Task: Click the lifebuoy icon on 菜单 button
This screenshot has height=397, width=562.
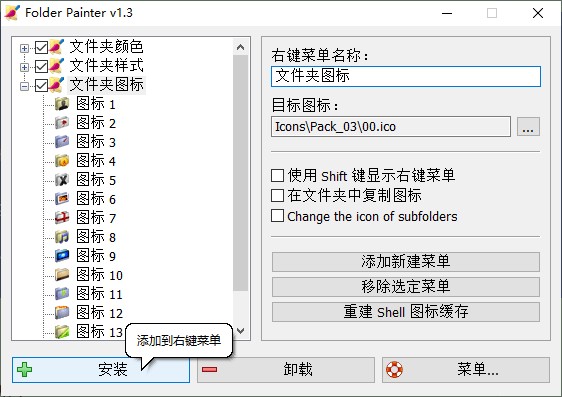Action: point(394,370)
